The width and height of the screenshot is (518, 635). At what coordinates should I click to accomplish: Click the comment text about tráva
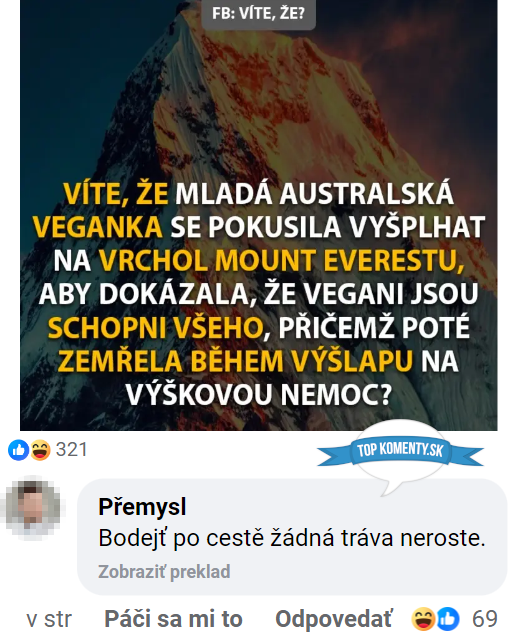292,538
